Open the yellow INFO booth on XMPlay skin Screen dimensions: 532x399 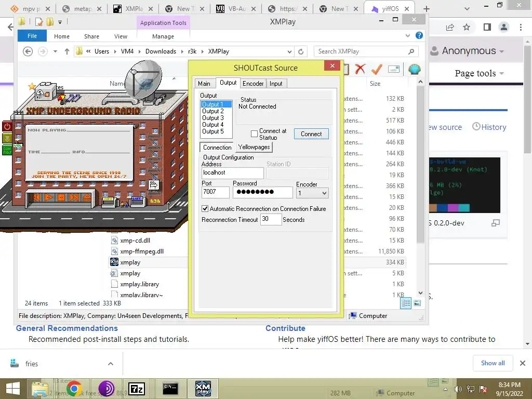coord(109,202)
